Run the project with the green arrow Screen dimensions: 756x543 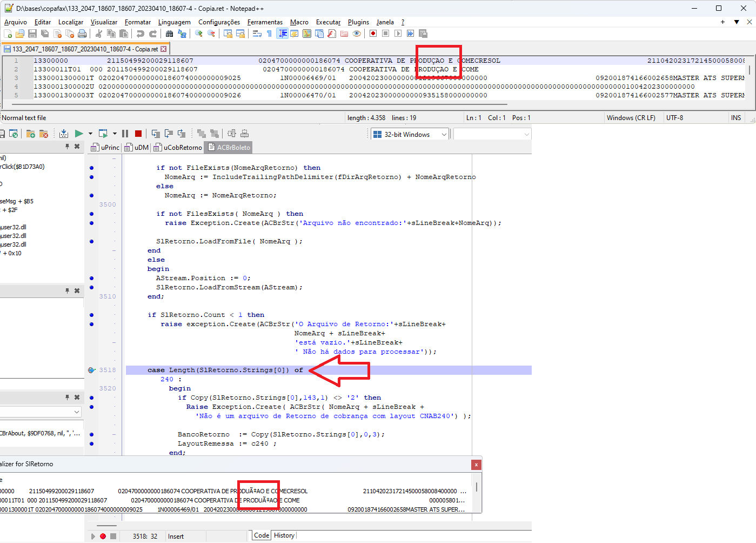(x=79, y=134)
